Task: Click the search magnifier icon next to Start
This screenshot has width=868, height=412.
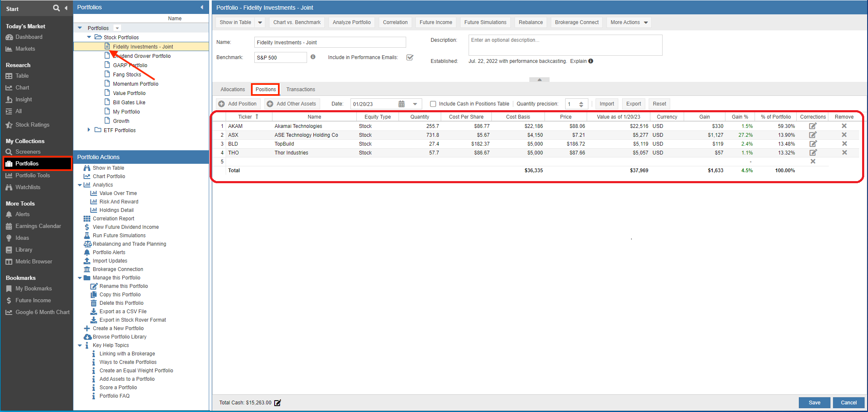Action: tap(56, 8)
